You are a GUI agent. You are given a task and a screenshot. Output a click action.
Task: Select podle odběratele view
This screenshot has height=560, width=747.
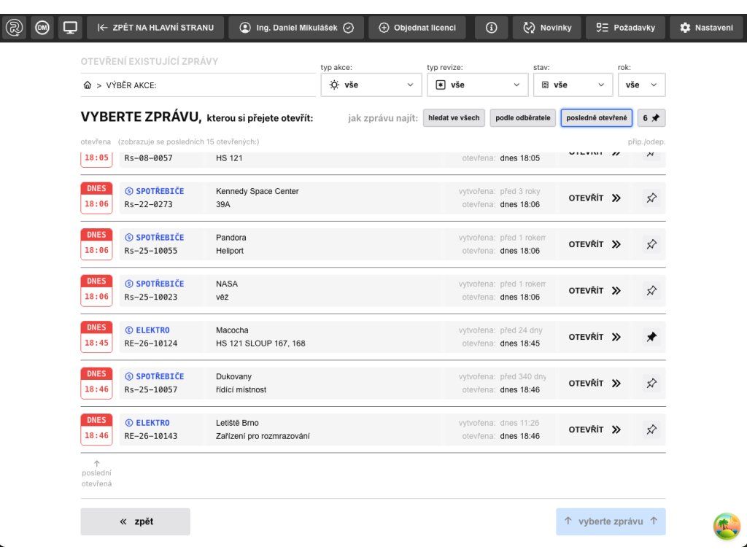click(x=523, y=118)
